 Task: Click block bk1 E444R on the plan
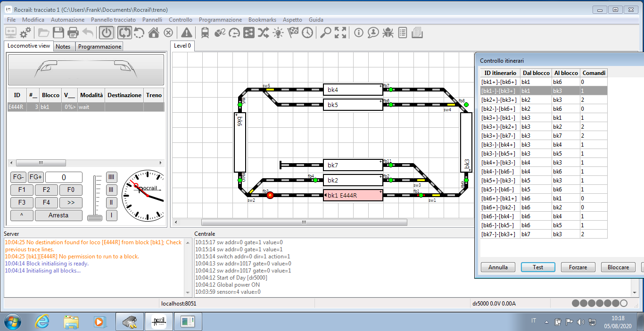tap(353, 195)
